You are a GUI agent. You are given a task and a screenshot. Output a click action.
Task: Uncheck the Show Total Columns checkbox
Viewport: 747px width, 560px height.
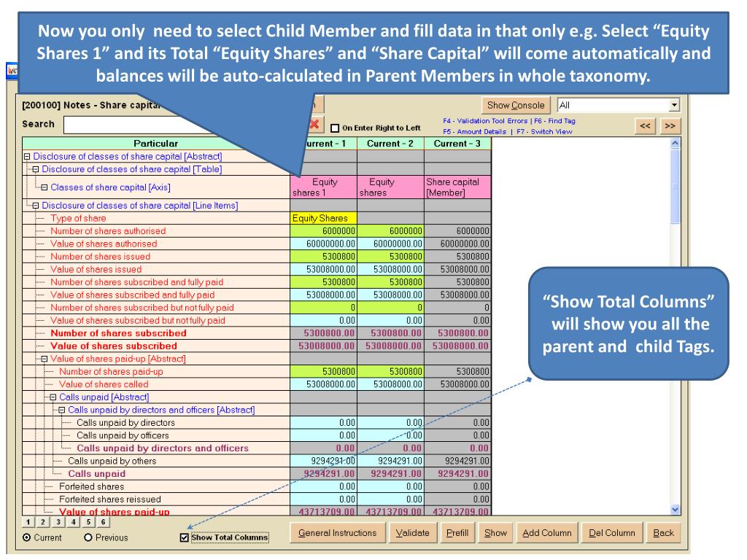coord(185,537)
